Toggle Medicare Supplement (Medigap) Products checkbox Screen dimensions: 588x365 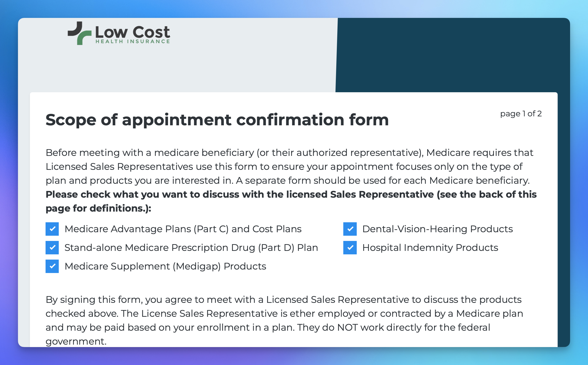tap(52, 266)
